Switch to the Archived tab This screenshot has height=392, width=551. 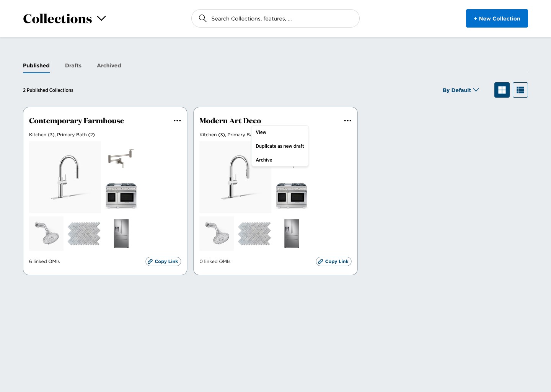[109, 65]
